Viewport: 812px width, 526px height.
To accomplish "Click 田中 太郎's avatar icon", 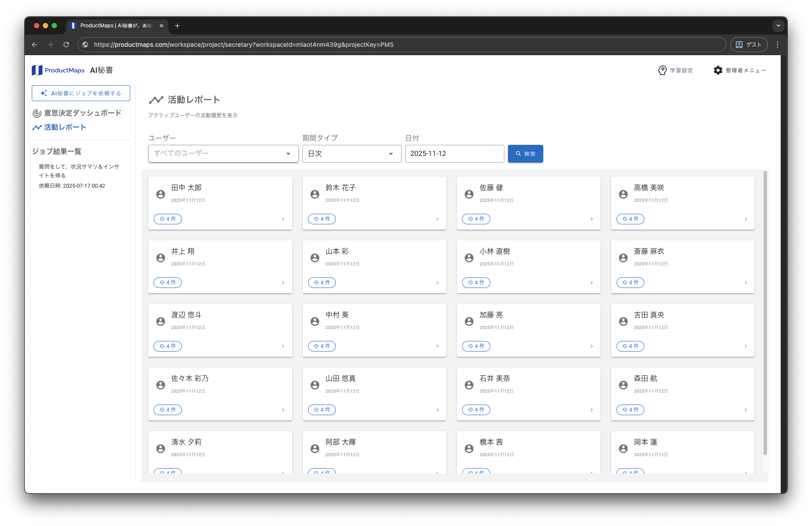I will click(161, 194).
